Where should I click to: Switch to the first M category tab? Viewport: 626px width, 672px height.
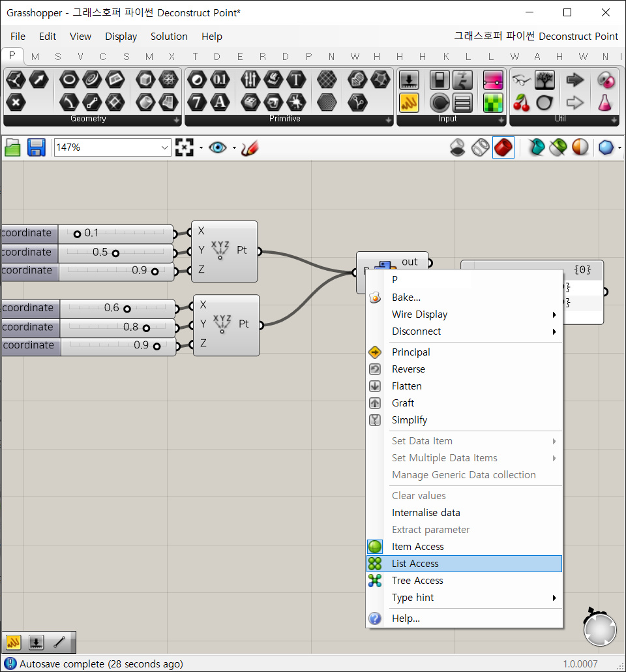(x=35, y=57)
